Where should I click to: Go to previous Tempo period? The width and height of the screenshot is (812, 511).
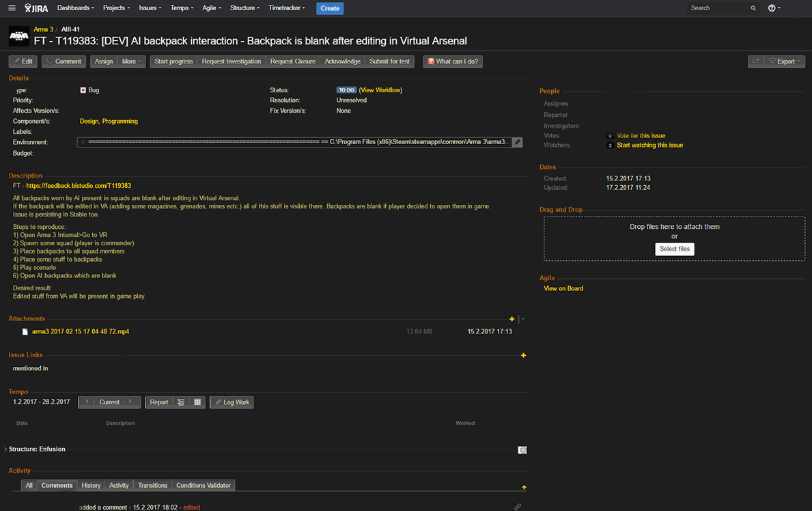click(87, 402)
